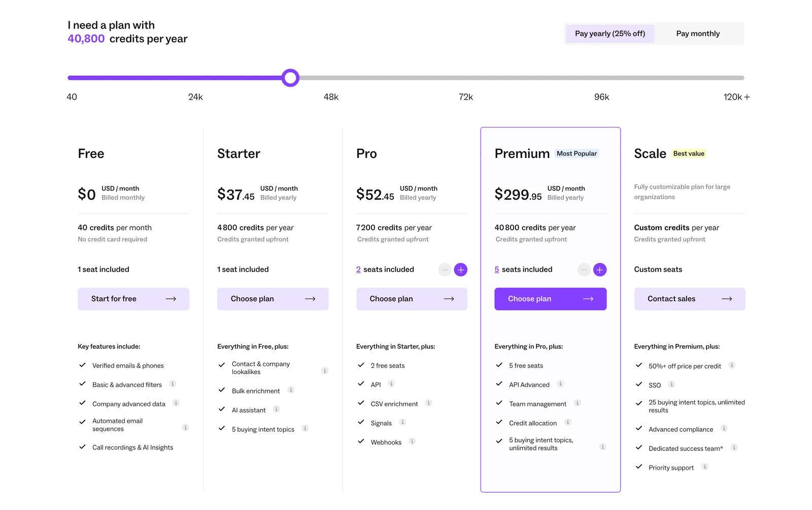
Task: Click Start for free button
Action: coord(133,299)
